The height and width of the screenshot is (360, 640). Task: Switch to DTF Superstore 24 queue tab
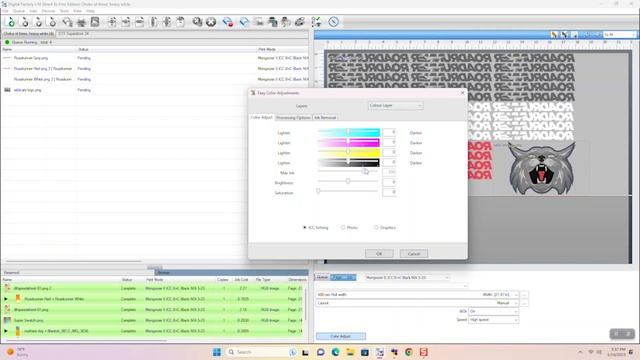pyautogui.click(x=73, y=34)
